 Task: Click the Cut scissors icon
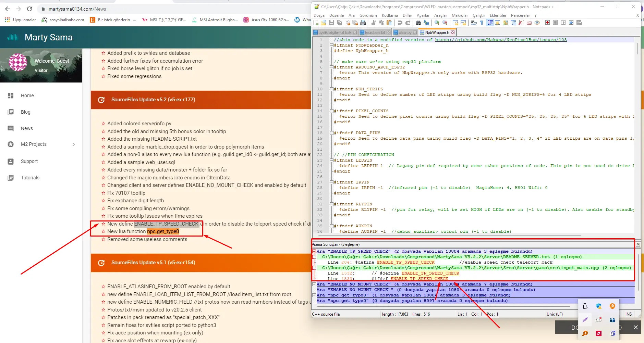373,23
